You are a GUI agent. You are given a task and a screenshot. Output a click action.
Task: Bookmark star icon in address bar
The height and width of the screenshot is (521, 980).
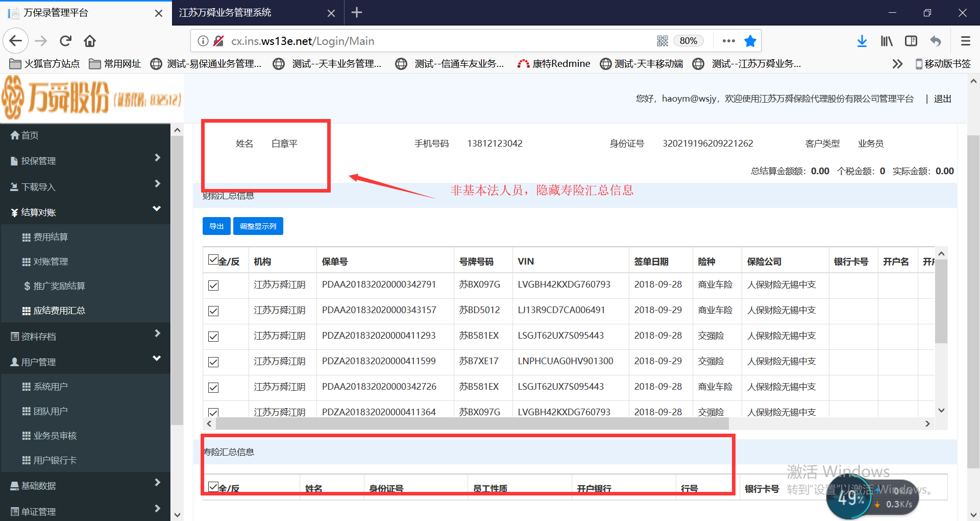750,41
